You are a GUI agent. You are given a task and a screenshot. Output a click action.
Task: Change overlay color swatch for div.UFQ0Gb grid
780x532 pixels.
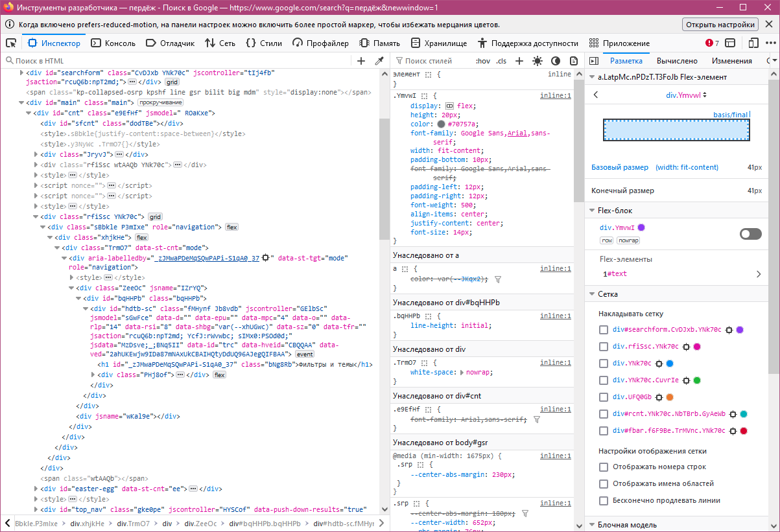coord(670,397)
